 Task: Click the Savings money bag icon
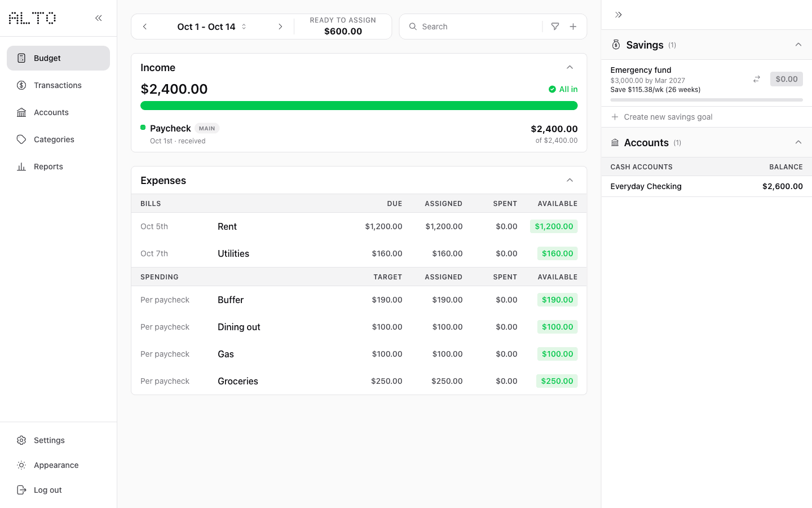(x=616, y=45)
